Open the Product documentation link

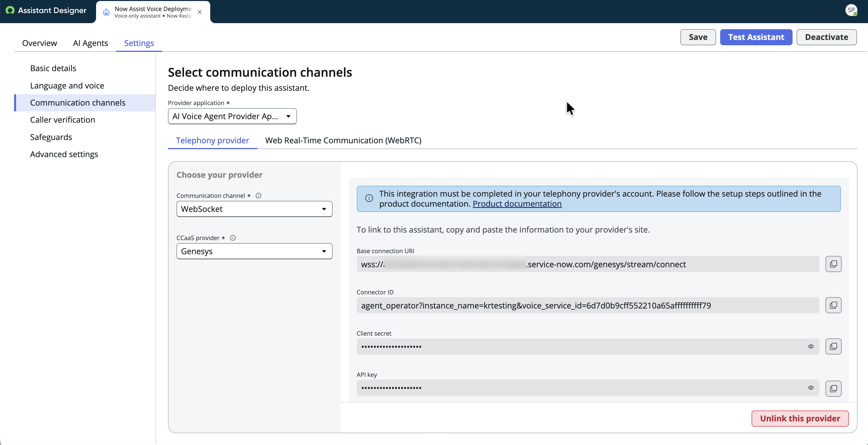(x=517, y=204)
